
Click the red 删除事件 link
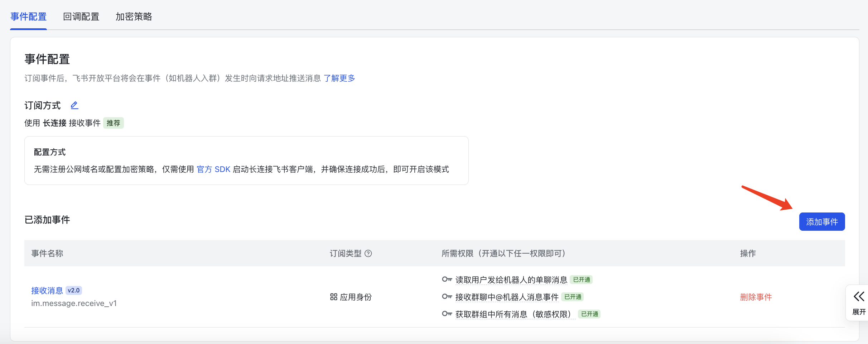click(756, 297)
